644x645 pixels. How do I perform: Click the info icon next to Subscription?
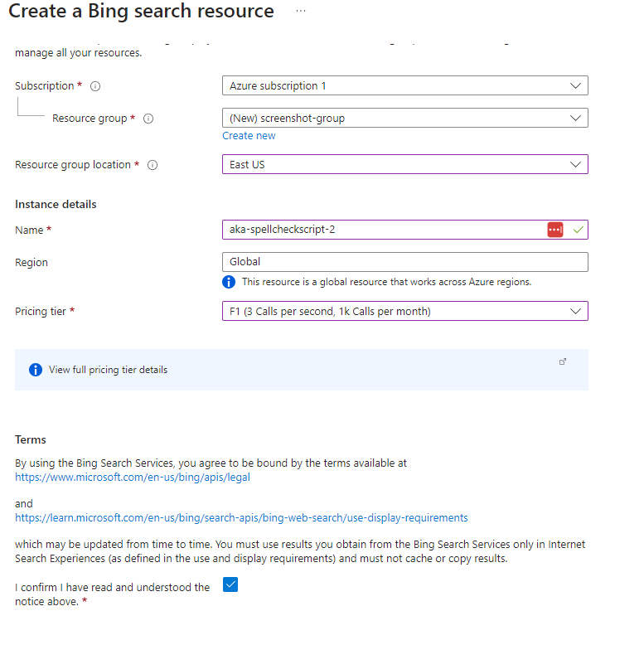95,86
